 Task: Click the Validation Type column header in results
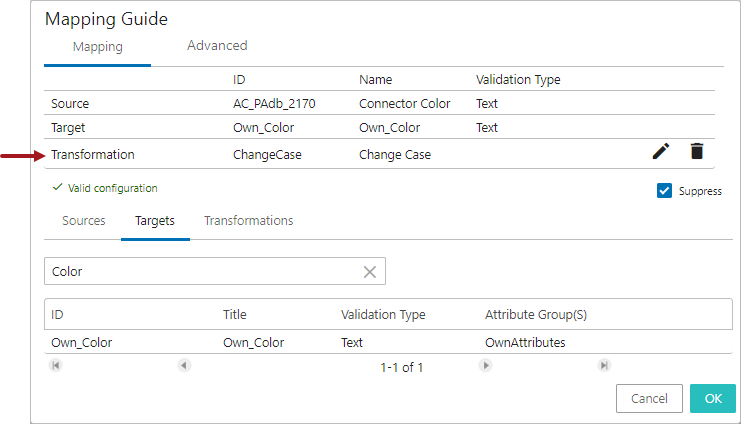[x=383, y=315]
